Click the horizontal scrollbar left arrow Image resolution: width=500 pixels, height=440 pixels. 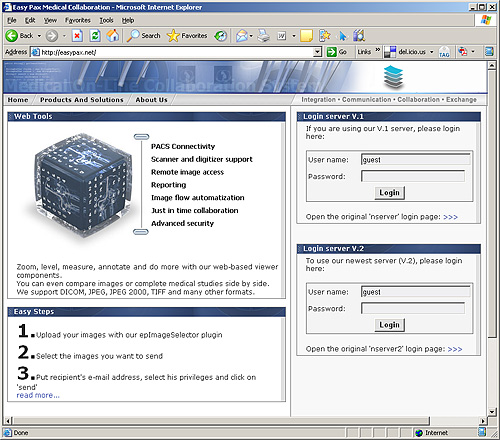(8, 421)
